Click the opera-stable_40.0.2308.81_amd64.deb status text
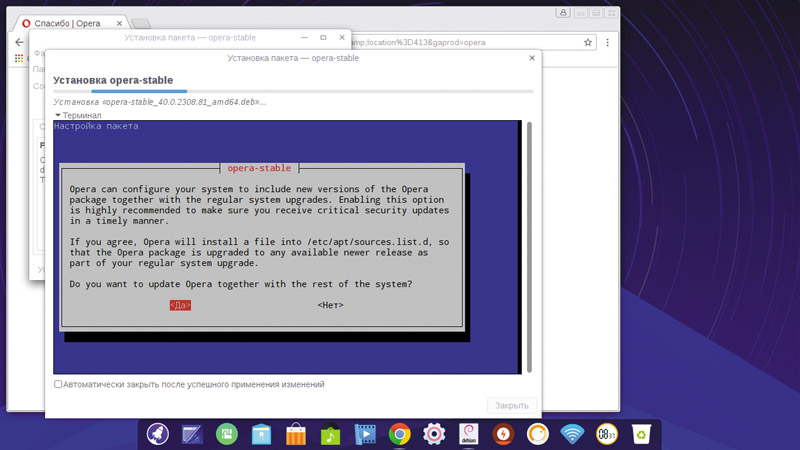 pyautogui.click(x=160, y=102)
